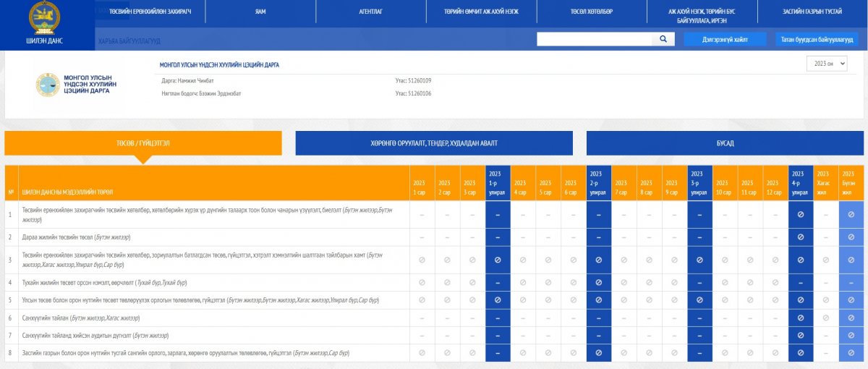Click the Дэлгэрэнгүй хайлт button

(x=725, y=40)
